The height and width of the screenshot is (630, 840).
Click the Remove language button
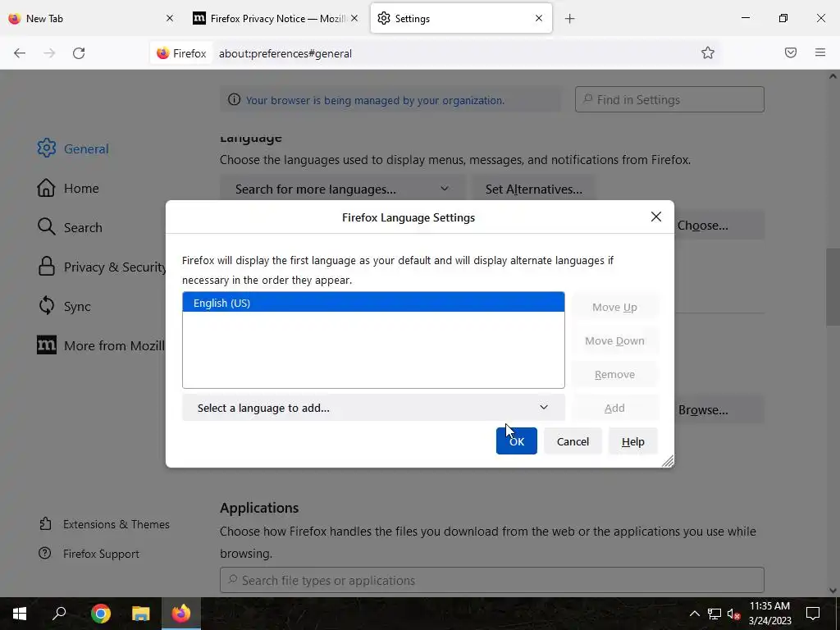pyautogui.click(x=614, y=374)
